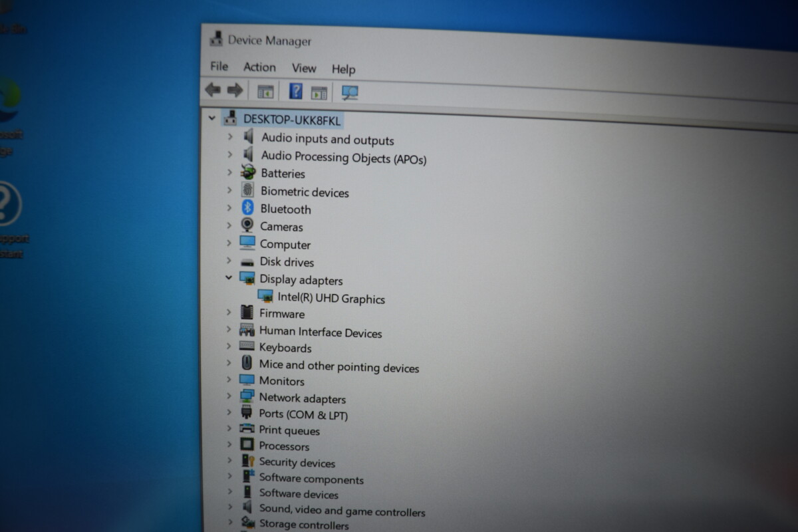Click the Ports (COM & LPT) icon
This screenshot has width=798, height=532.
tap(247, 413)
